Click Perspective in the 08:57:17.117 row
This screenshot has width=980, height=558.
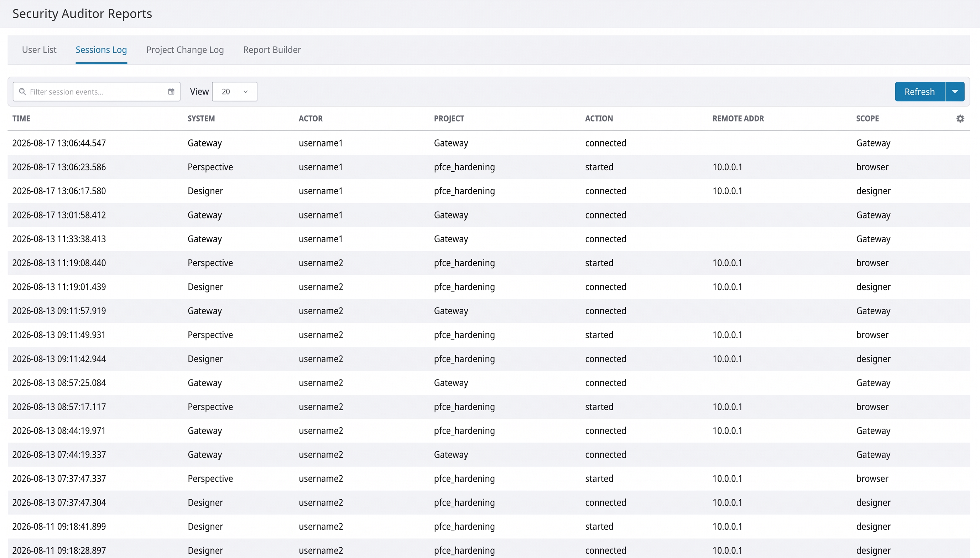tap(210, 407)
